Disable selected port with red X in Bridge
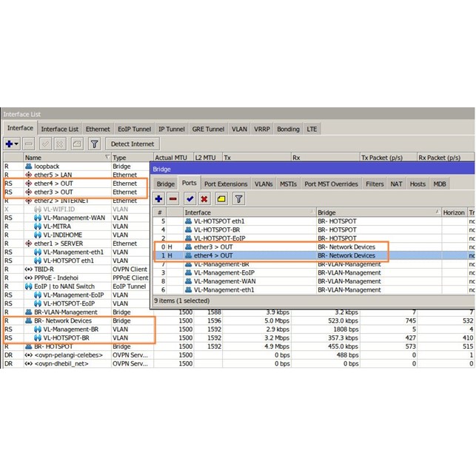Image resolution: width=476 pixels, height=476 pixels. click(204, 198)
